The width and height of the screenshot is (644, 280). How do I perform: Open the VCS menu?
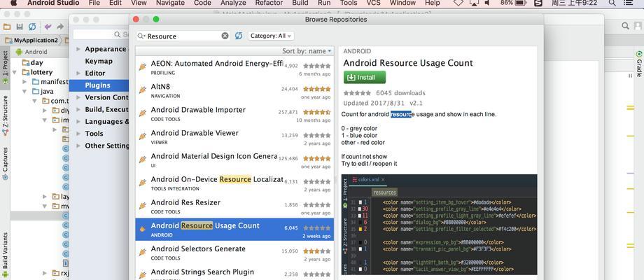point(373,3)
